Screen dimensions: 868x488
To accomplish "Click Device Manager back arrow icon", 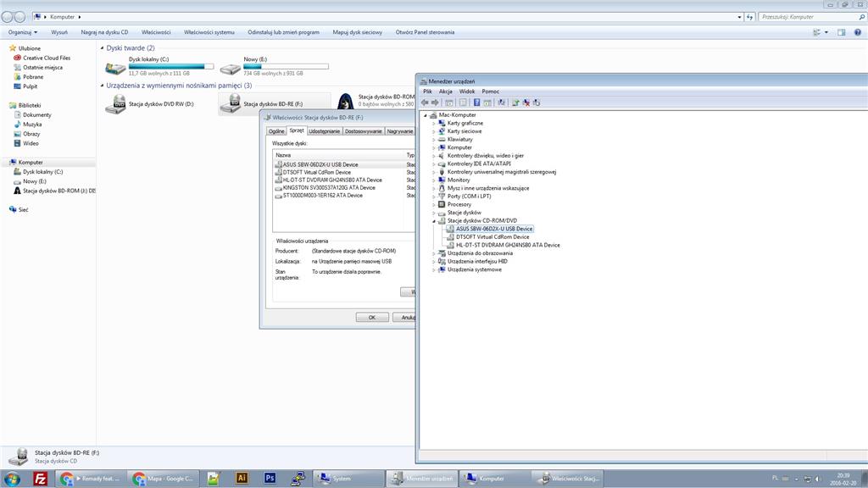I will click(x=425, y=103).
